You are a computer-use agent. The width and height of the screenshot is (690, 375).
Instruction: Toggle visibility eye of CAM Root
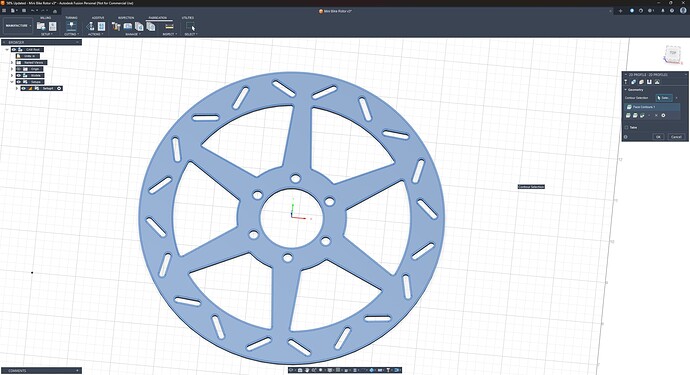[14, 49]
